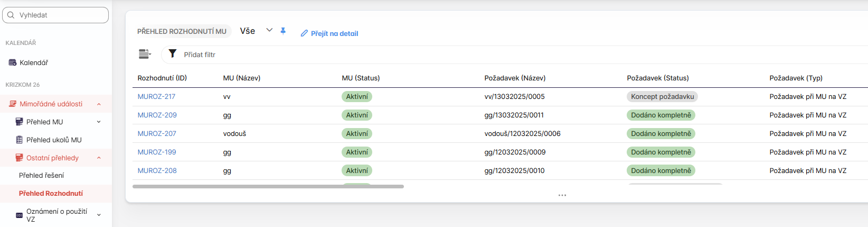Click the pin icon next to Vše
868x227 pixels.
point(283,31)
